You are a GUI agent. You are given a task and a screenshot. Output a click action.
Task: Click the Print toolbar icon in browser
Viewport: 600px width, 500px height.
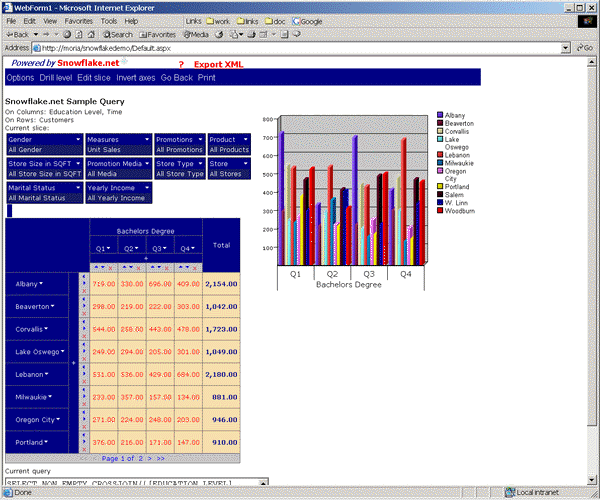point(251,34)
